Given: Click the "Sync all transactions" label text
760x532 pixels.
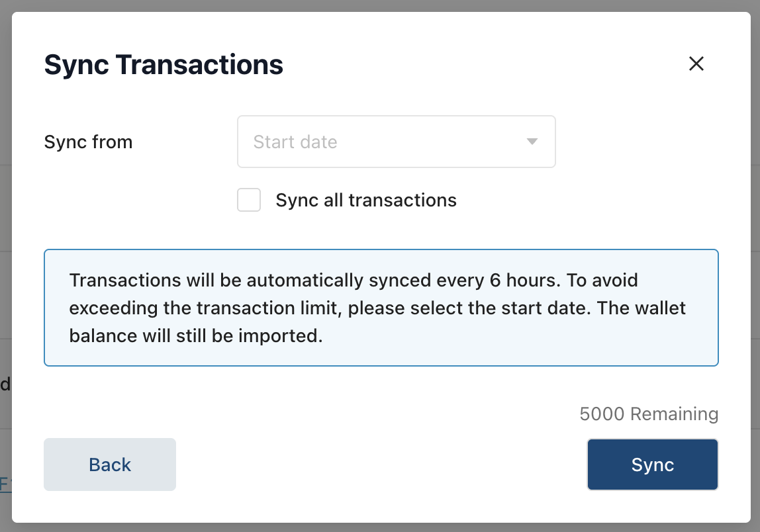Looking at the screenshot, I should 366,200.
